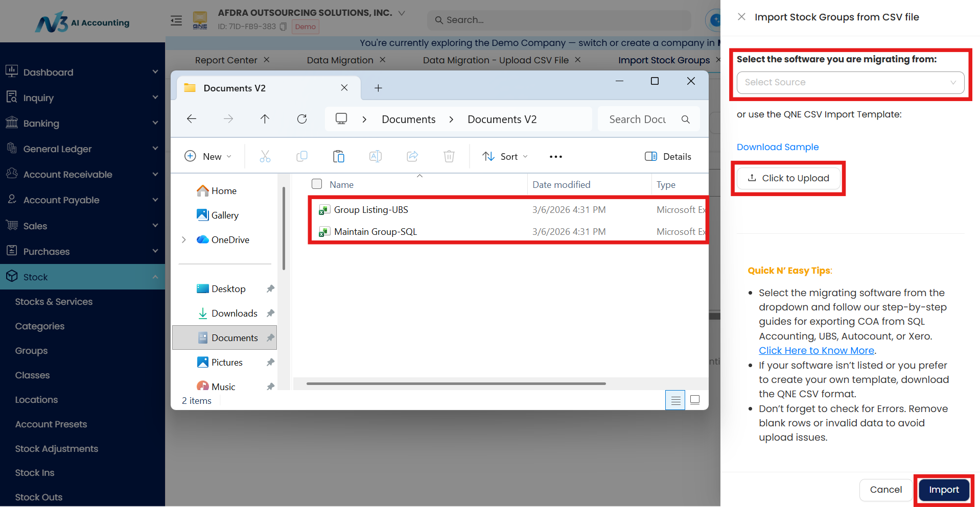Toggle the sidebar collapse menu icon
This screenshot has width=980, height=507.
click(176, 20)
